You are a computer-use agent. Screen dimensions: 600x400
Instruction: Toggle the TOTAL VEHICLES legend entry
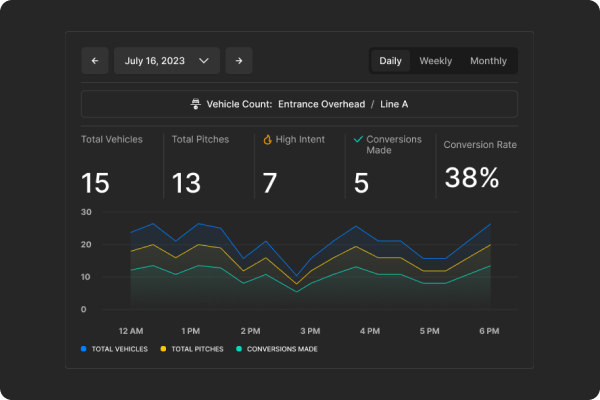click(114, 349)
